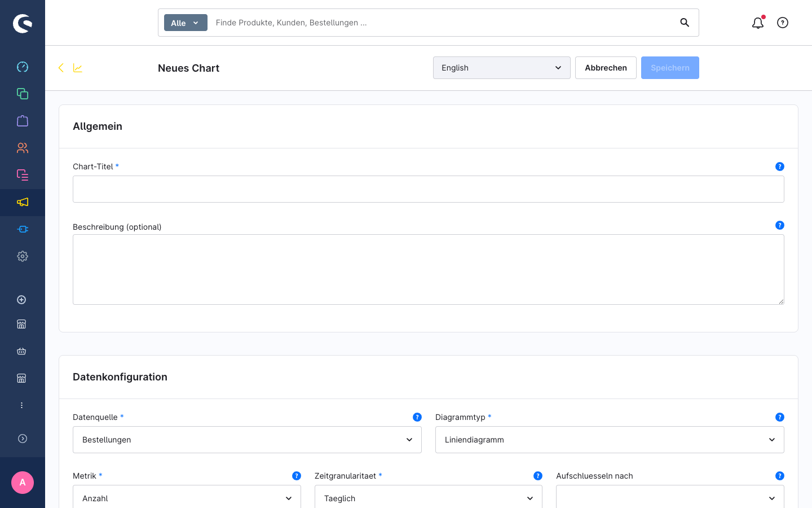Open the Content layout icon in sidebar
This screenshot has height=508, width=812.
point(23,175)
